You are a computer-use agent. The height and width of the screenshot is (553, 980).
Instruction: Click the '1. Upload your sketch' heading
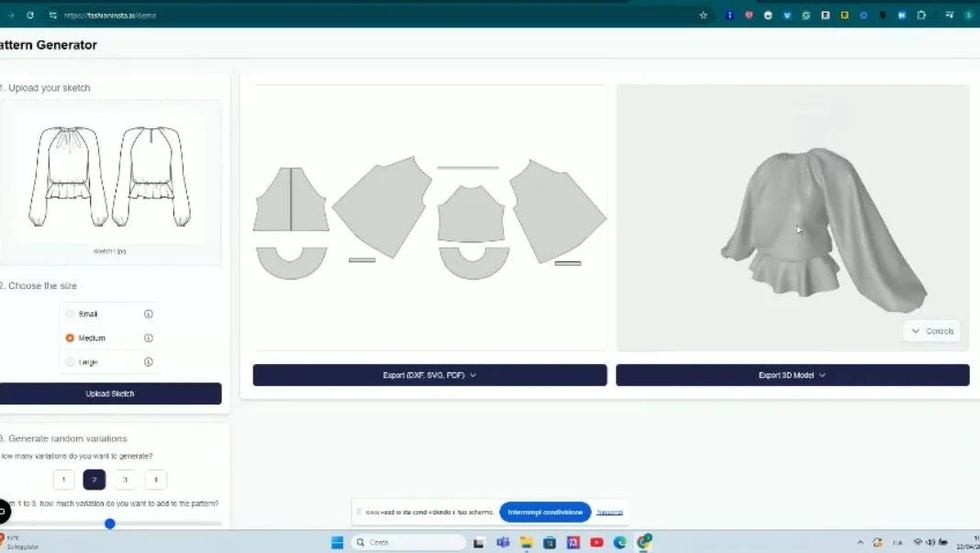(x=45, y=88)
